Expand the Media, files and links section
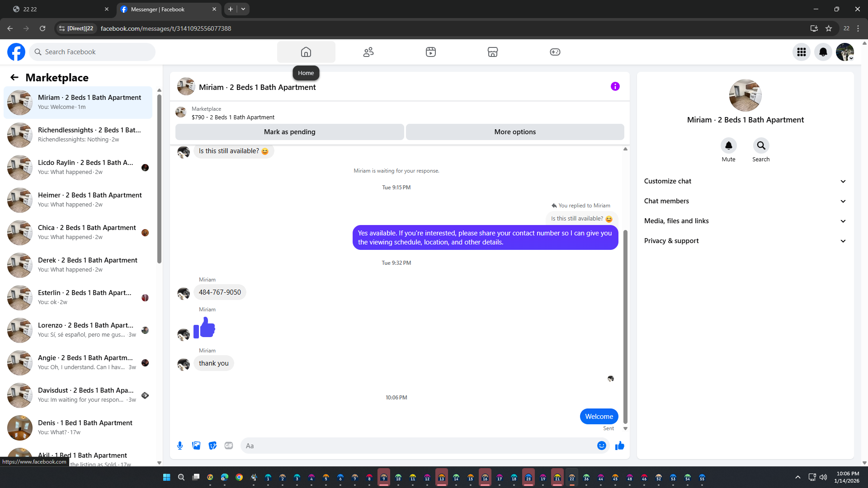868x488 pixels. click(x=745, y=221)
